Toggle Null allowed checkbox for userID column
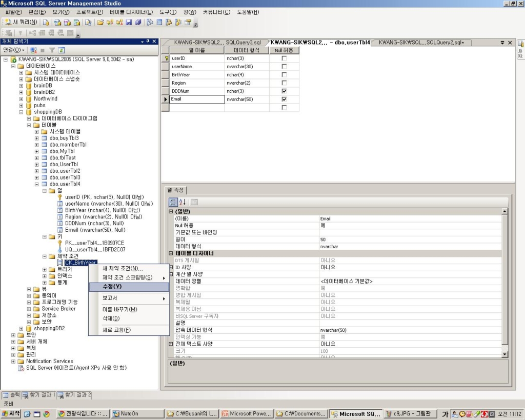This screenshot has height=420, width=525. tap(284, 58)
